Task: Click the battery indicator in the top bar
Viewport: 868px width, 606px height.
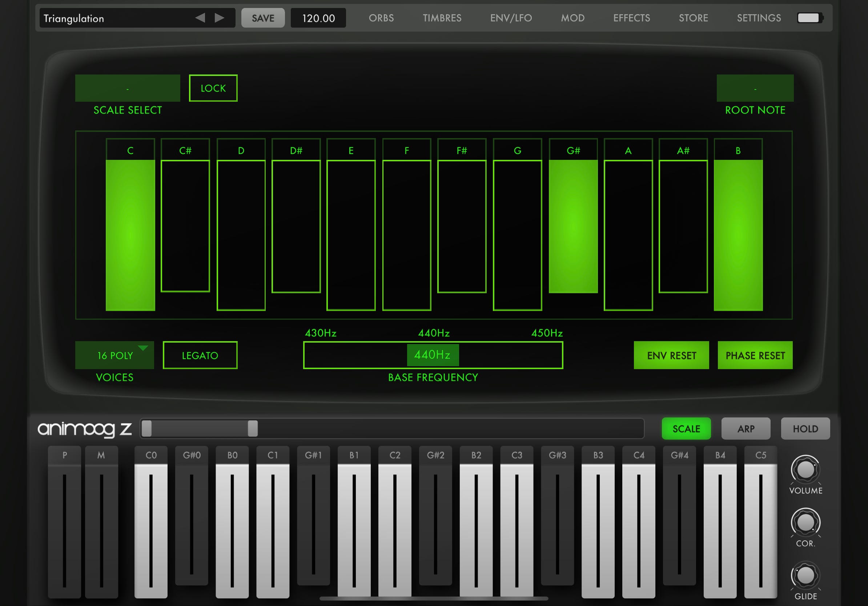Action: [x=810, y=17]
